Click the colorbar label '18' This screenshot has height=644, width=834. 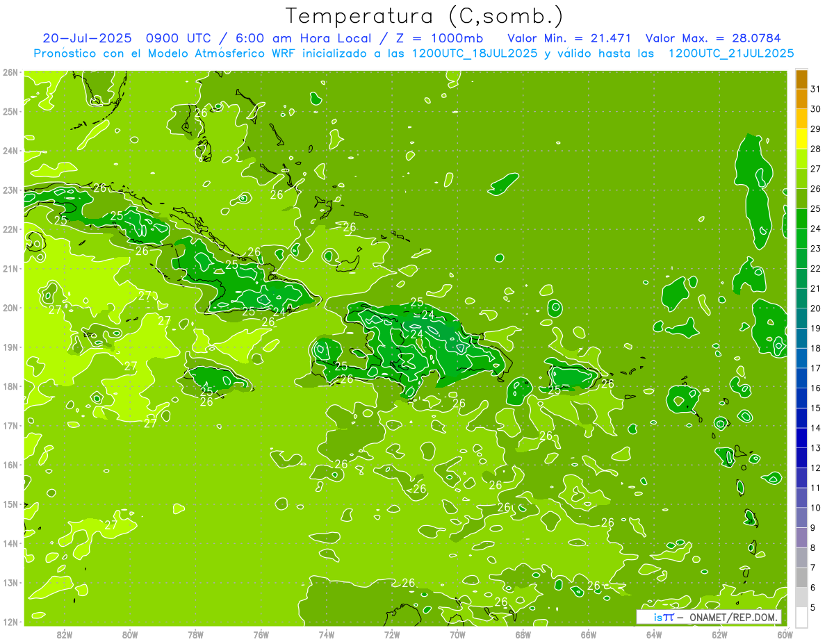click(x=815, y=348)
